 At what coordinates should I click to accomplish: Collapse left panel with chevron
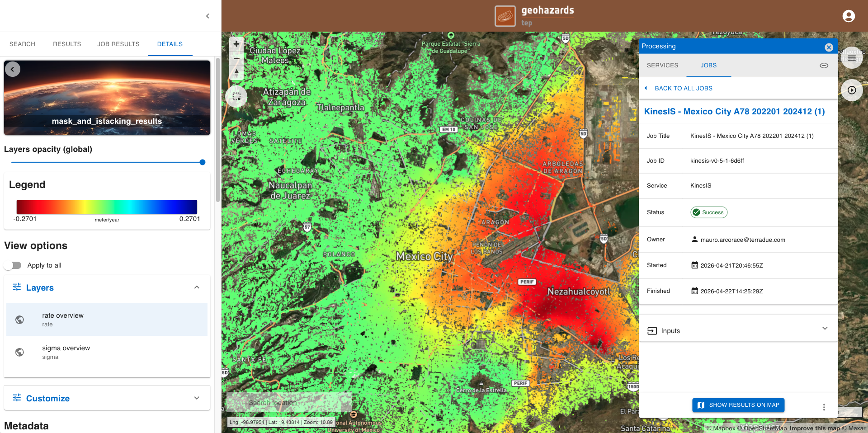click(x=208, y=16)
